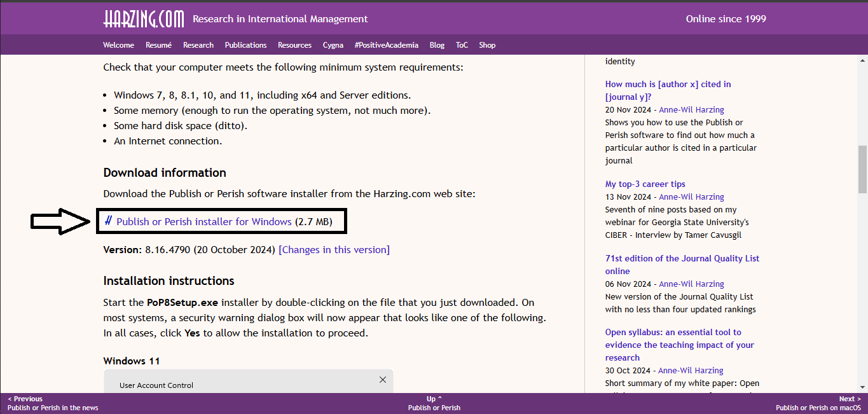Download Publish or Perish installer for Windows
868x414 pixels.
point(204,222)
